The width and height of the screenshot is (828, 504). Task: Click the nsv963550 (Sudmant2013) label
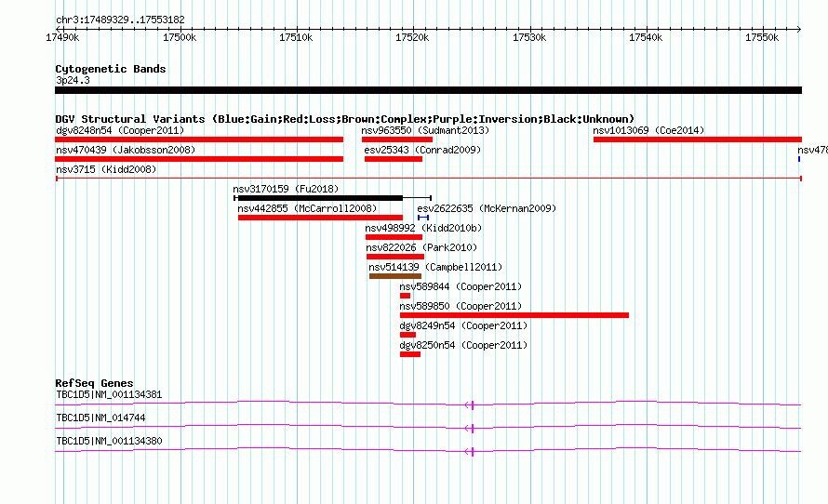click(425, 130)
